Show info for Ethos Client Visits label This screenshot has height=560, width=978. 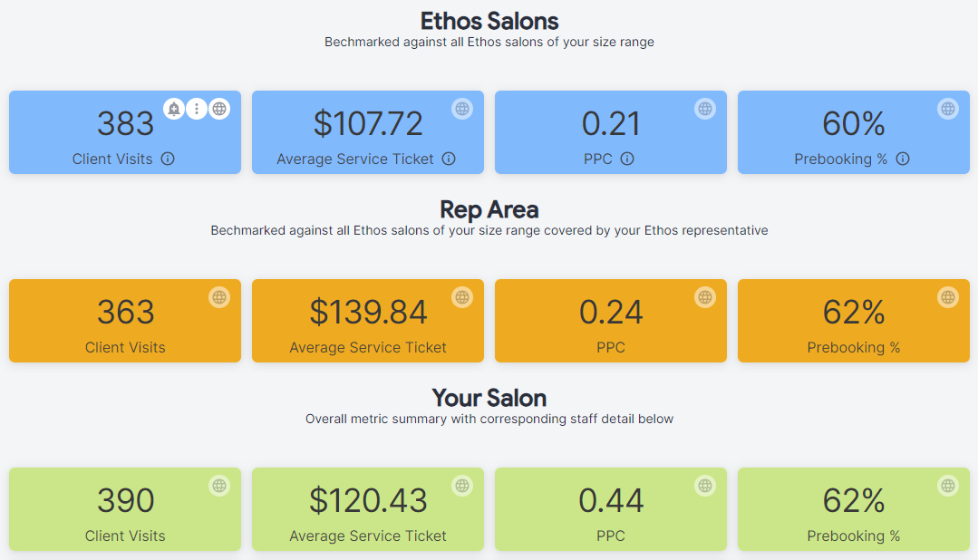coord(168,159)
